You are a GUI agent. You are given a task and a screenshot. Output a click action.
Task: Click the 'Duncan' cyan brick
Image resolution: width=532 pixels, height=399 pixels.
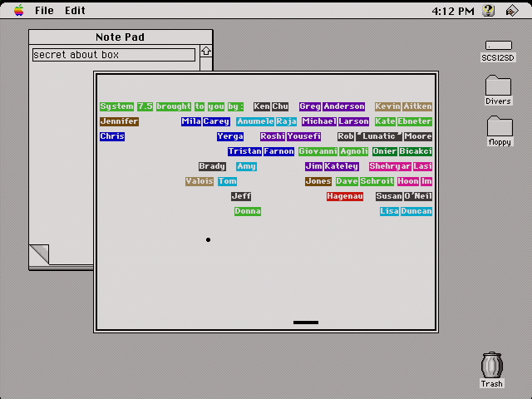(x=416, y=211)
